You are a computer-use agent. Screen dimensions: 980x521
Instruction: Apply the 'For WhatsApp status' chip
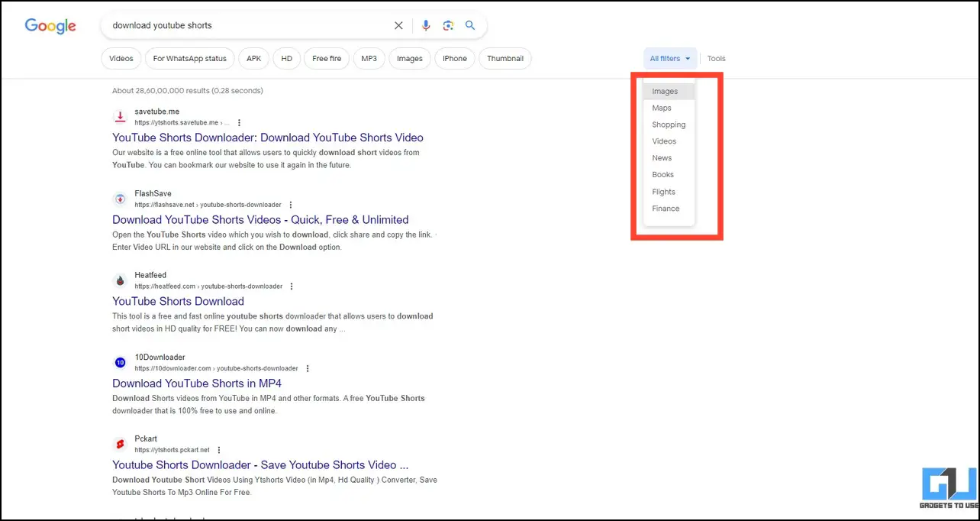click(190, 58)
